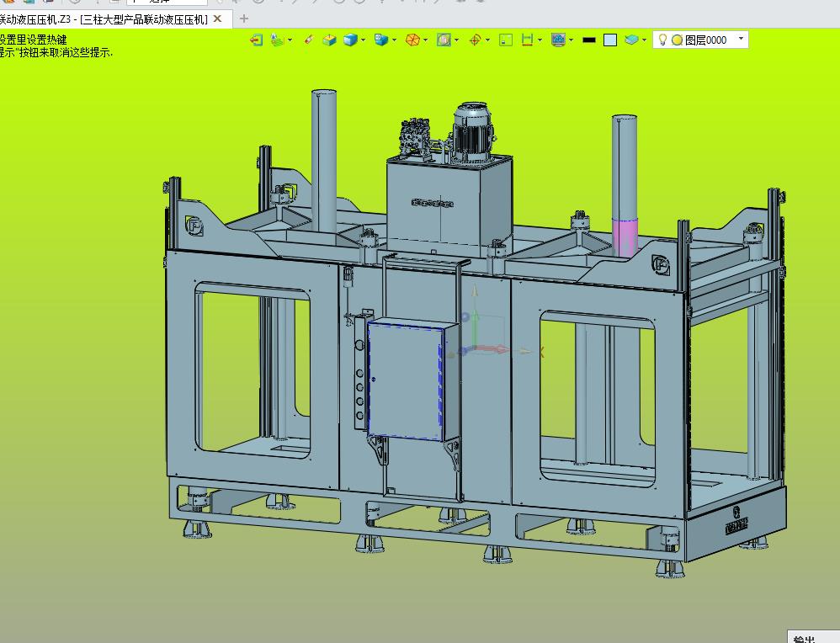Click the black color swatch in toolbar

(x=588, y=40)
